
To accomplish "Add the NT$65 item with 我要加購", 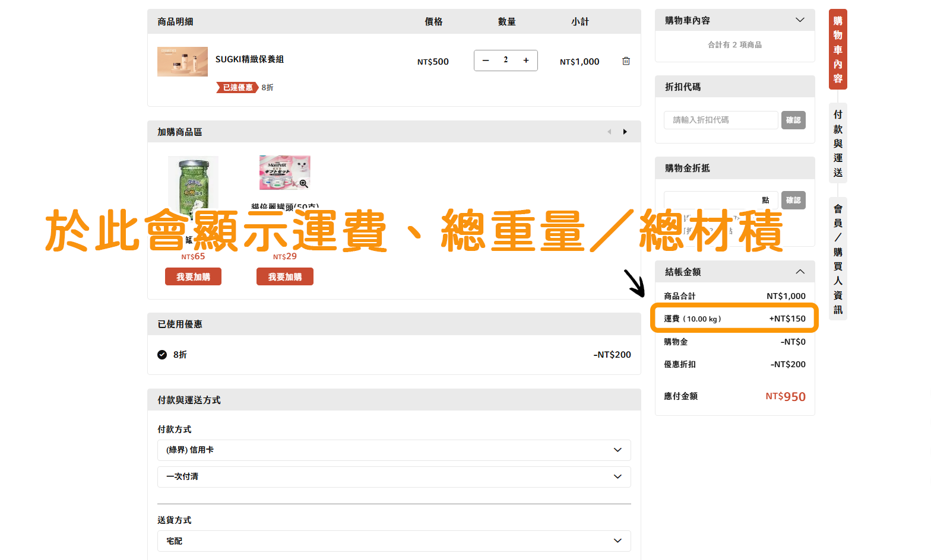I will point(193,276).
